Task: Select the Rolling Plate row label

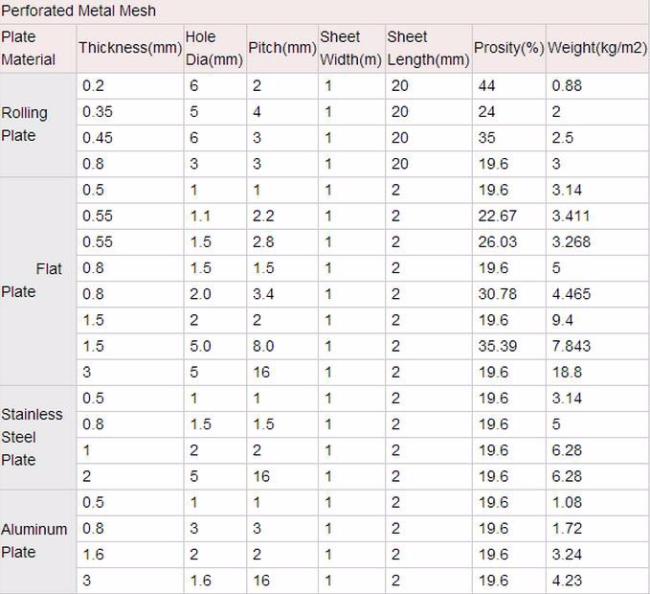Action: point(25,124)
